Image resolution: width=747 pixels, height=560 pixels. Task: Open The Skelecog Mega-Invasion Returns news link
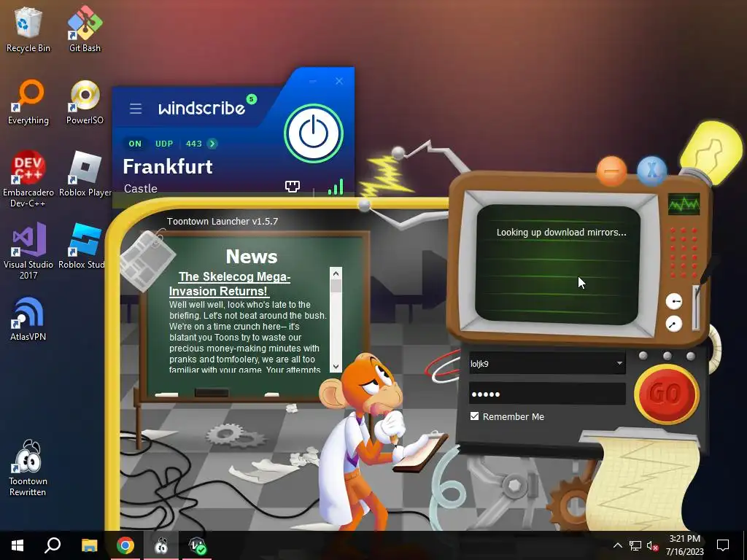click(x=230, y=284)
